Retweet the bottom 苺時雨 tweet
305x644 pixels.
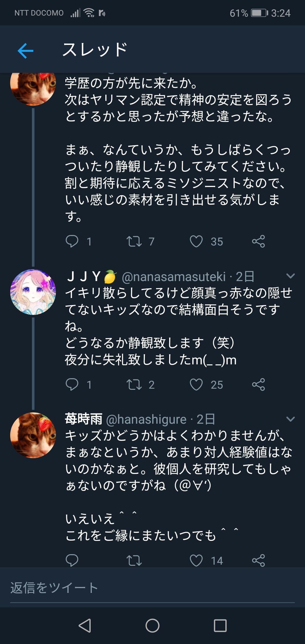click(134, 560)
